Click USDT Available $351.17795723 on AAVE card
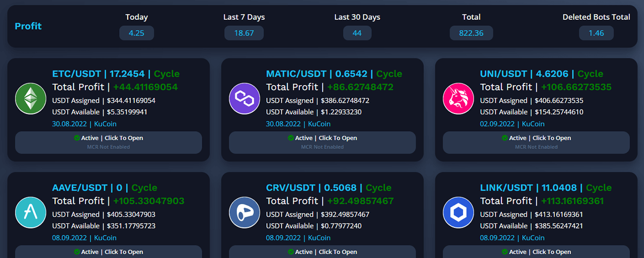This screenshot has height=258, width=644. pos(104,226)
